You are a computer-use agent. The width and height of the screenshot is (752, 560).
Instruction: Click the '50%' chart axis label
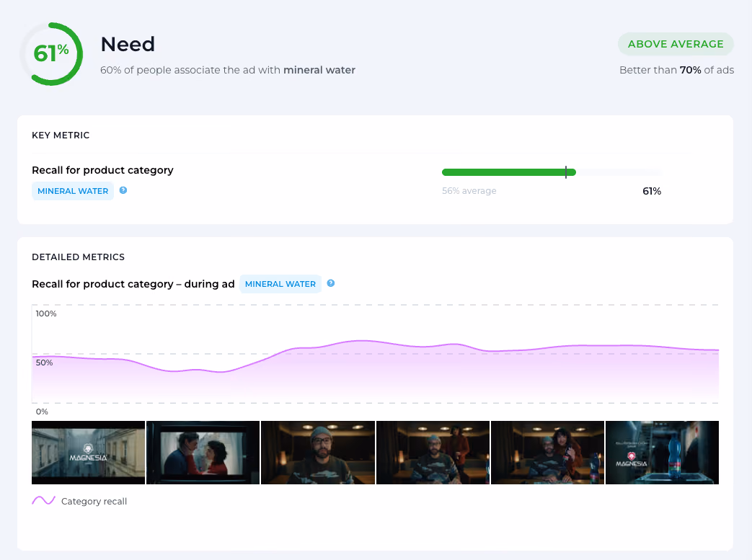tap(44, 363)
